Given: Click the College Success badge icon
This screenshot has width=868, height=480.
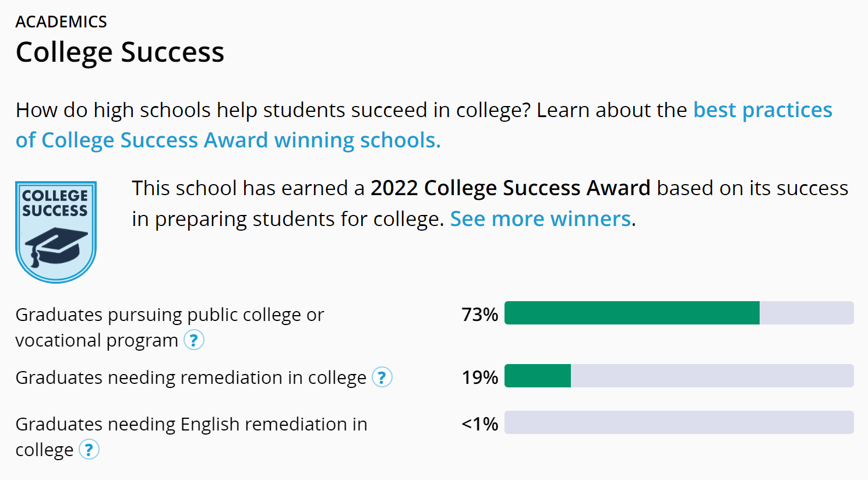Looking at the screenshot, I should point(56,232).
